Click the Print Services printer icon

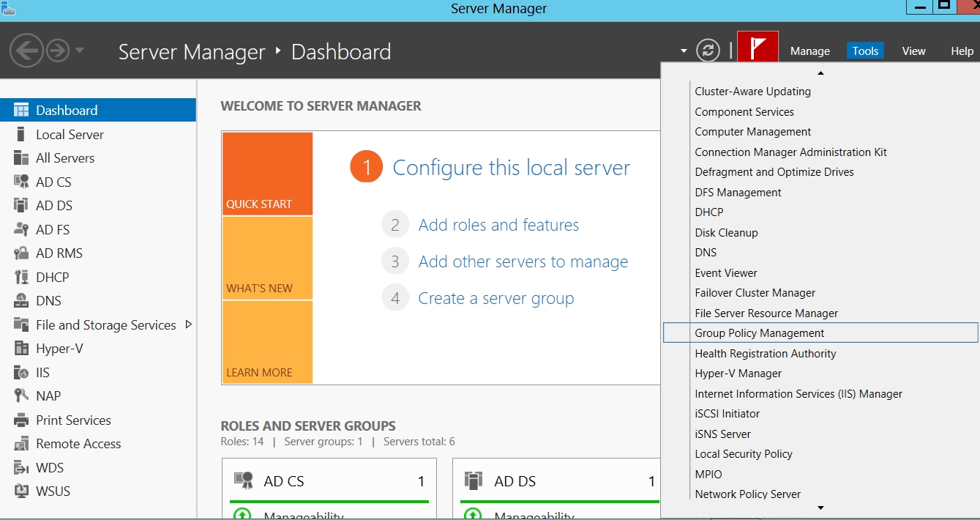pyautogui.click(x=21, y=420)
